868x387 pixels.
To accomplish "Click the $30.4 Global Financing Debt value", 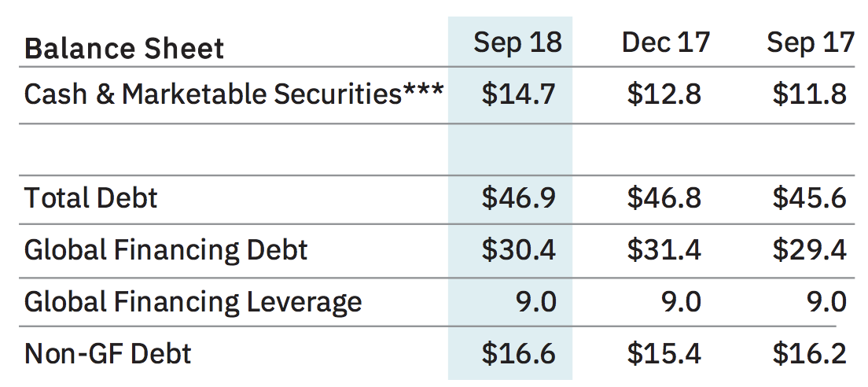I will pos(519,250).
